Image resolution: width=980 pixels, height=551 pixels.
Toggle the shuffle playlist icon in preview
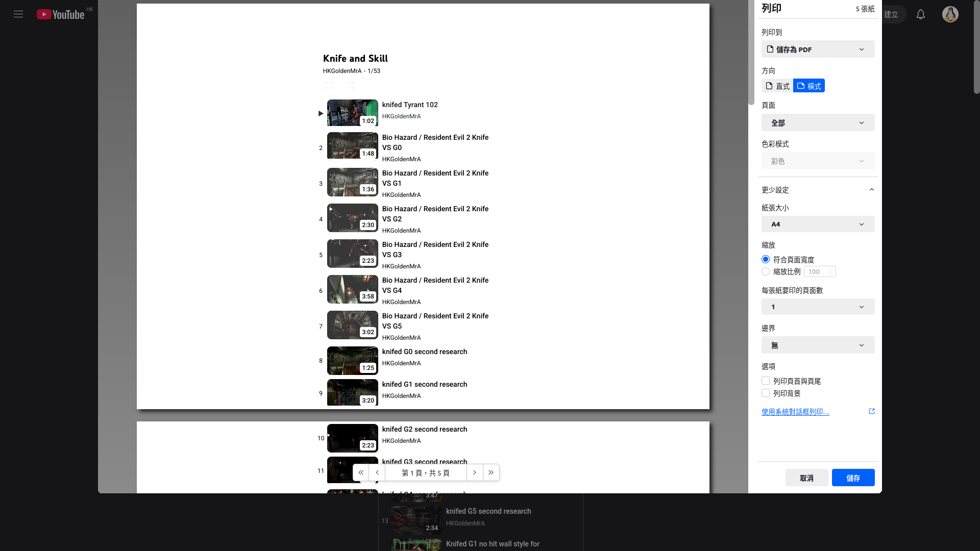[x=350, y=85]
